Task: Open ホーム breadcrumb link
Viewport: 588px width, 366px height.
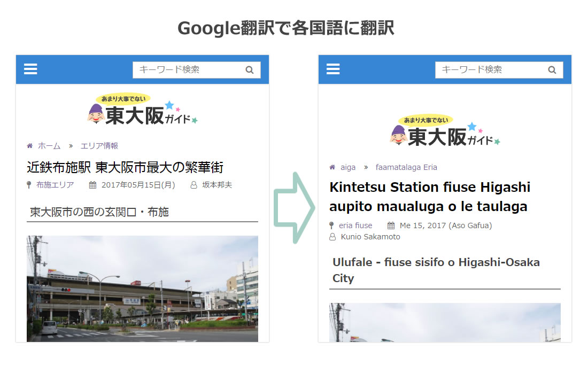Action: click(49, 146)
